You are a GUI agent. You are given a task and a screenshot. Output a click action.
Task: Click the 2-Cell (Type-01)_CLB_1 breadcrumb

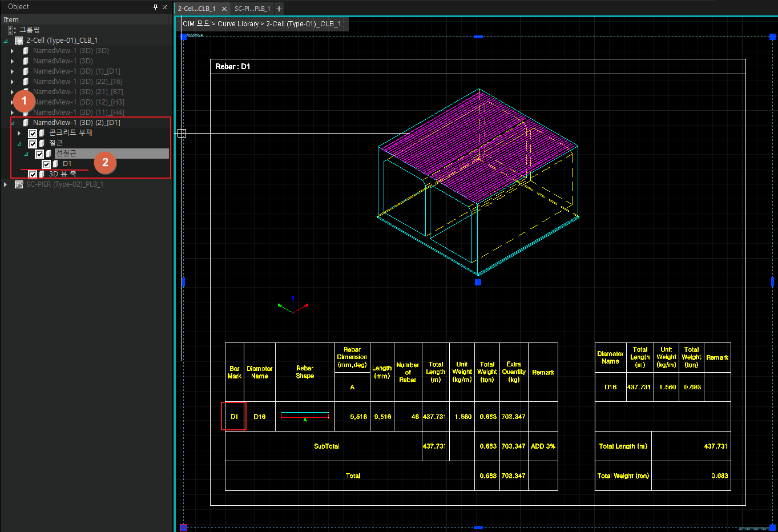(x=304, y=23)
